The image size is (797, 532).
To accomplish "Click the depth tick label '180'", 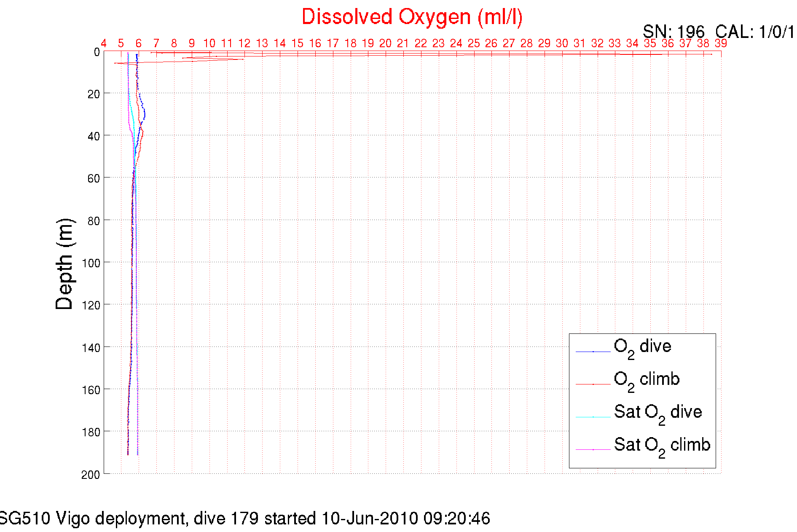I will point(91,433).
